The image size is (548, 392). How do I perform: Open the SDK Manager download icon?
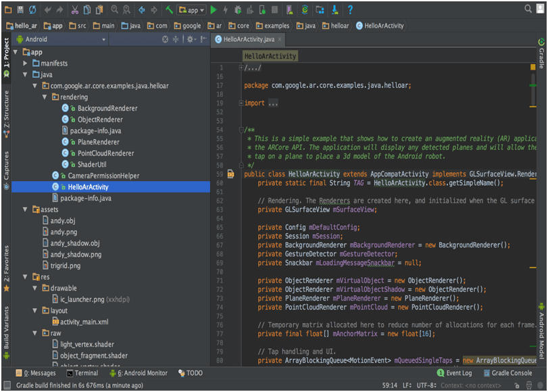pyautogui.click(x=334, y=9)
